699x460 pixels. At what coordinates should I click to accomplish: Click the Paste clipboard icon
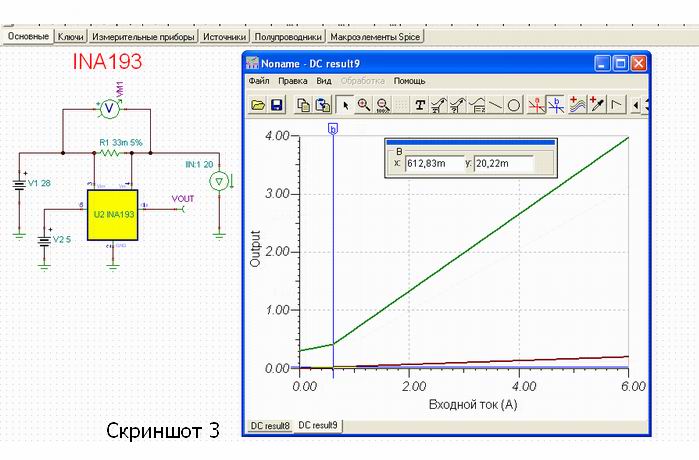pyautogui.click(x=323, y=105)
